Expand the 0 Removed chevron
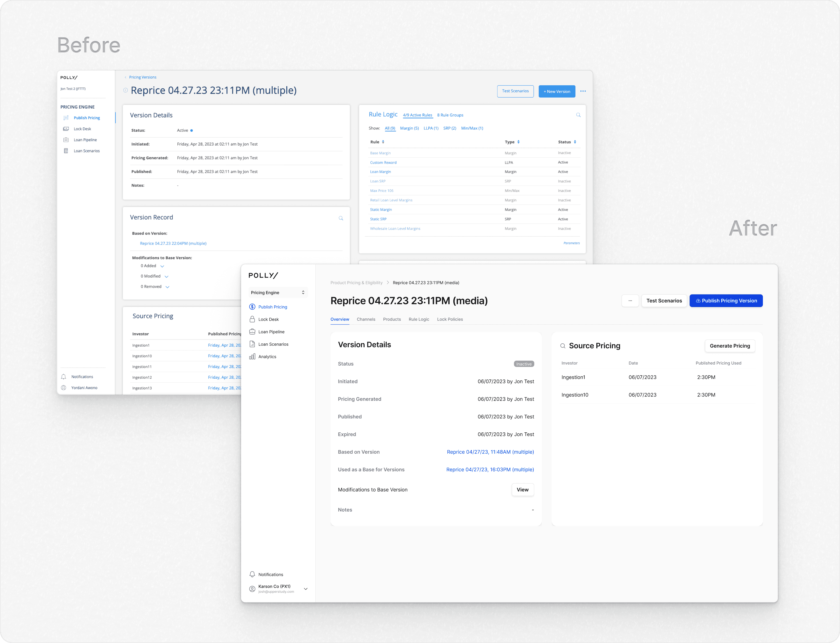Viewport: 840px width, 643px height. pyautogui.click(x=167, y=287)
